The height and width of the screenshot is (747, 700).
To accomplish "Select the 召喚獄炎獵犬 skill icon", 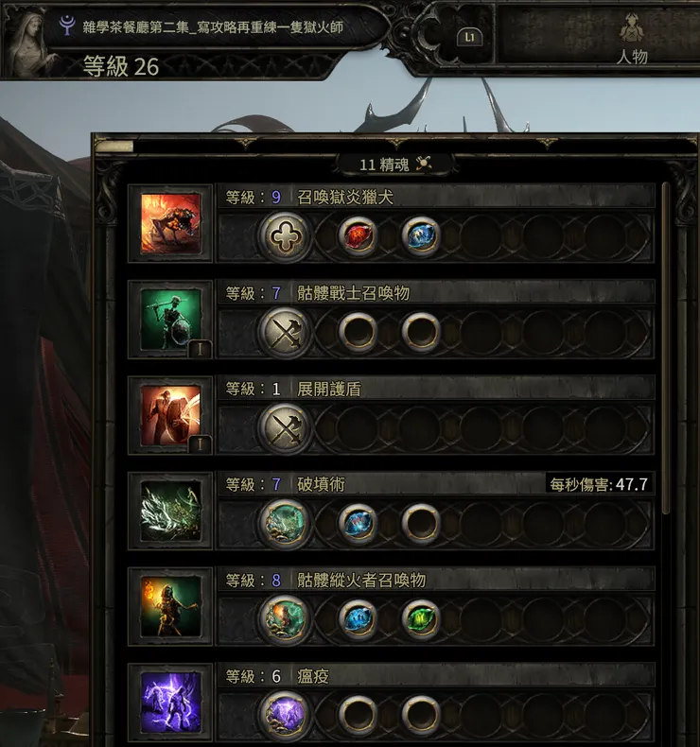I will coord(170,223).
